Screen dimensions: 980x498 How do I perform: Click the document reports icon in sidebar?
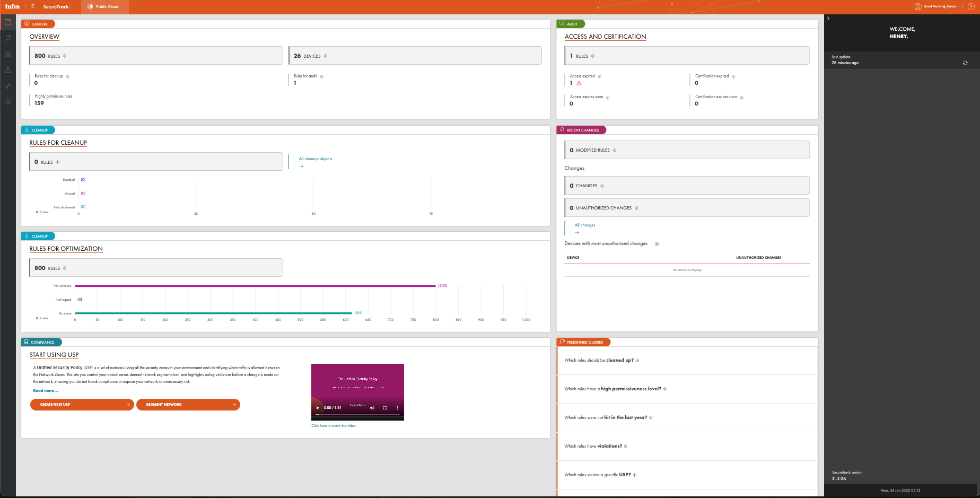pyautogui.click(x=8, y=54)
